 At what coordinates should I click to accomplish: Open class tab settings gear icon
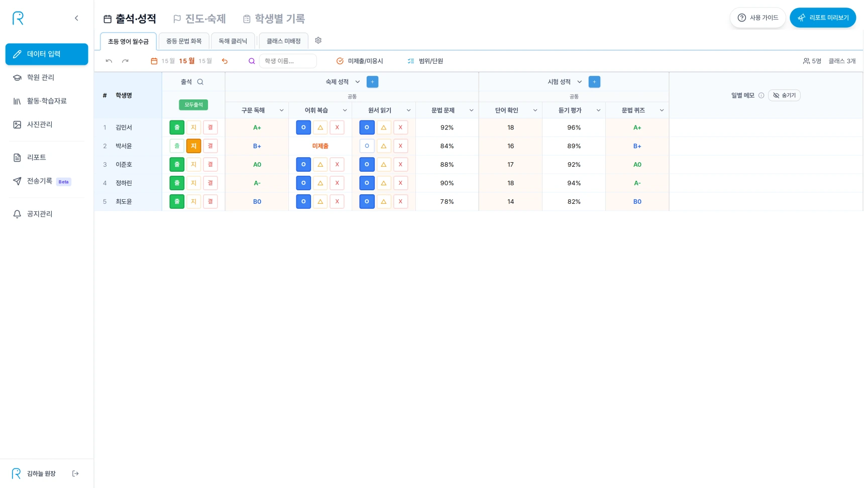(x=318, y=41)
